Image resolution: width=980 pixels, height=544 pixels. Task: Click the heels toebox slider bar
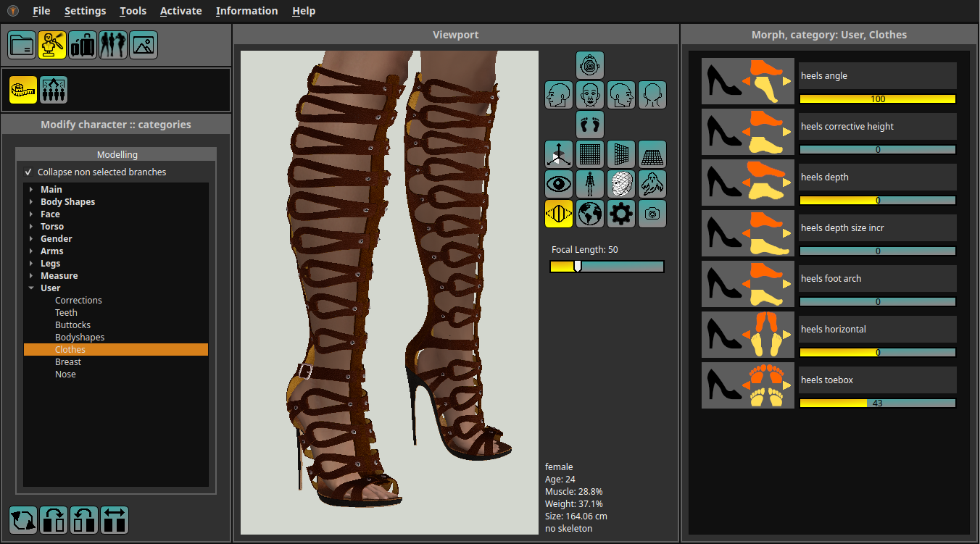click(877, 403)
